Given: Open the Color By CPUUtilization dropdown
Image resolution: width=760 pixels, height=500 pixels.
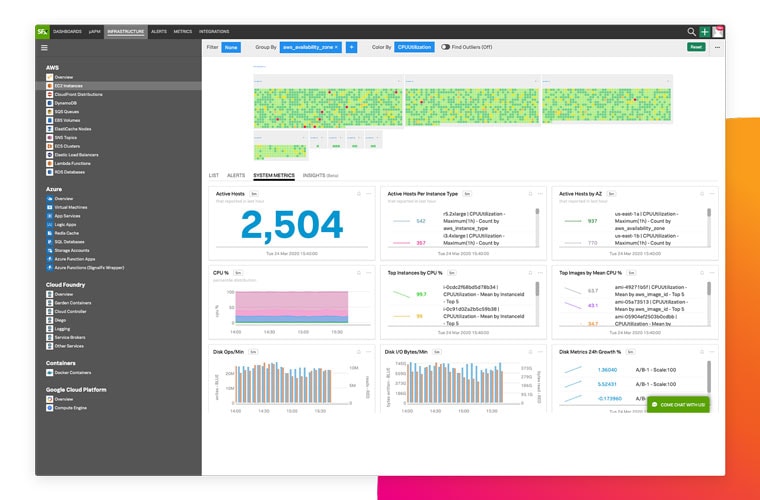Looking at the screenshot, I should click(x=414, y=47).
